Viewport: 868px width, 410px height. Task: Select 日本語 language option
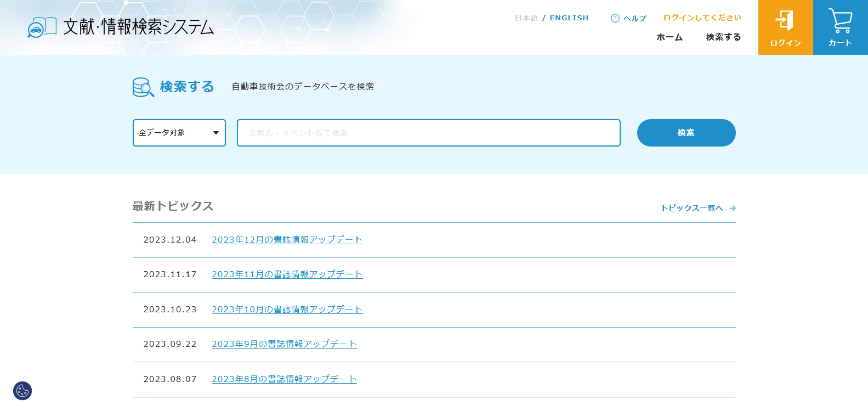tap(526, 18)
